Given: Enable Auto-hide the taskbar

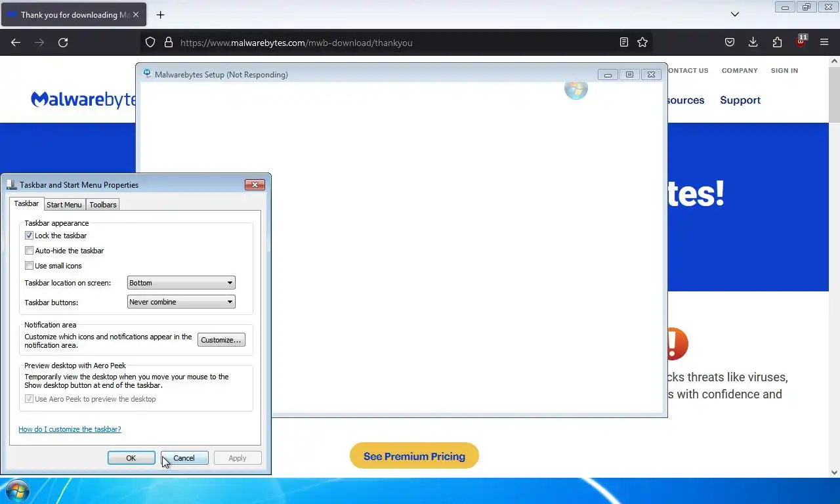Looking at the screenshot, I should 29,251.
